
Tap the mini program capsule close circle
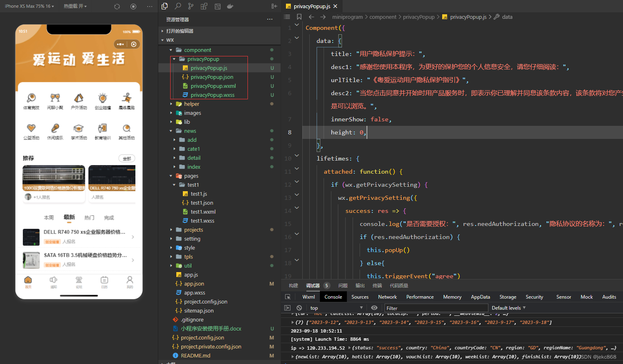click(134, 44)
